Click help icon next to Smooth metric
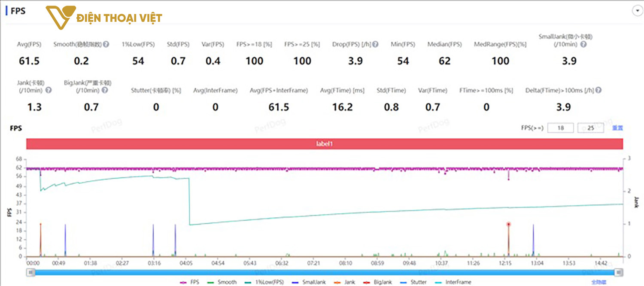 pyautogui.click(x=106, y=44)
